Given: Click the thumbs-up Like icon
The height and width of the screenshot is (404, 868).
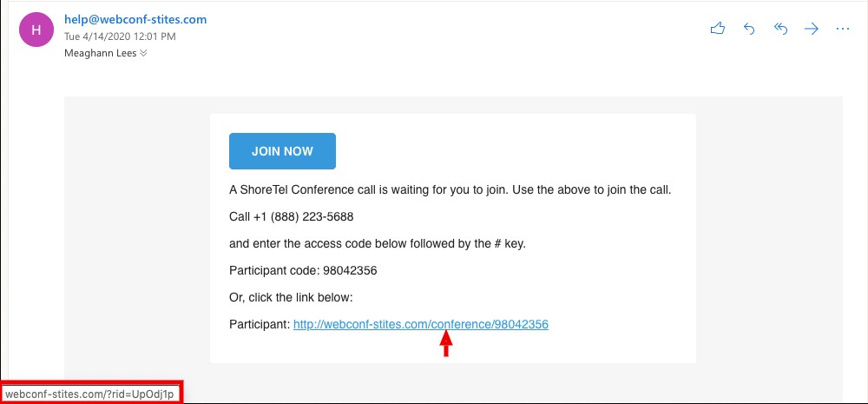Looking at the screenshot, I should pyautogui.click(x=717, y=29).
